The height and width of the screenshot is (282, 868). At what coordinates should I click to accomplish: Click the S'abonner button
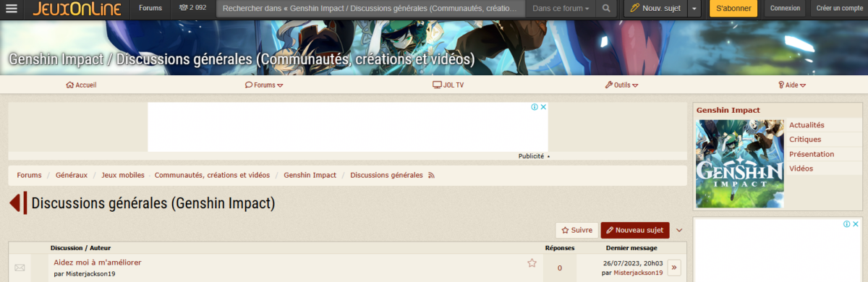tap(733, 9)
